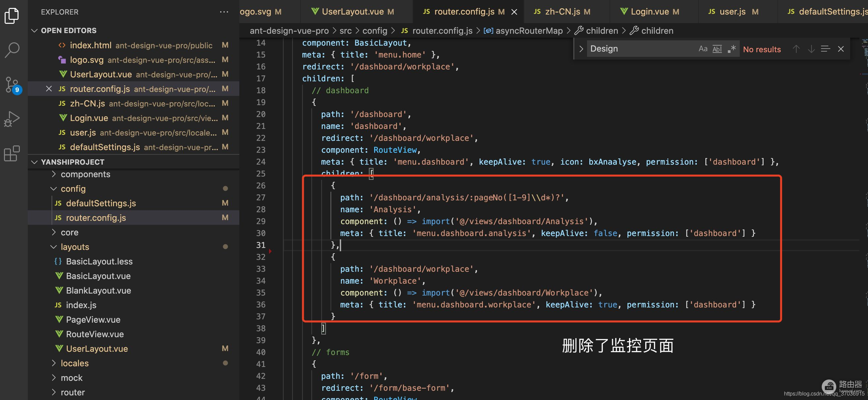Open user.js from Open Editors
Viewport: 868px width, 400px height.
134,132
